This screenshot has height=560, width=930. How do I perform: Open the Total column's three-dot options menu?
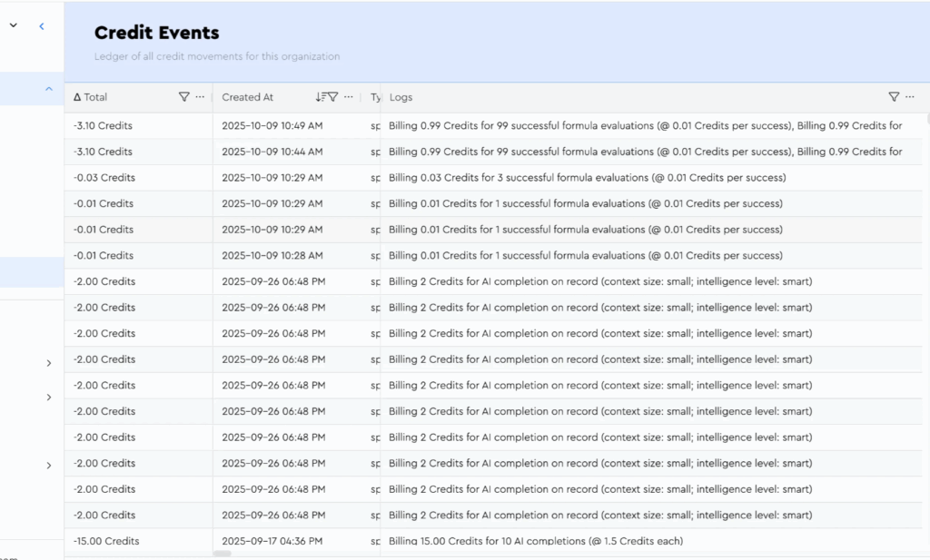pyautogui.click(x=200, y=97)
